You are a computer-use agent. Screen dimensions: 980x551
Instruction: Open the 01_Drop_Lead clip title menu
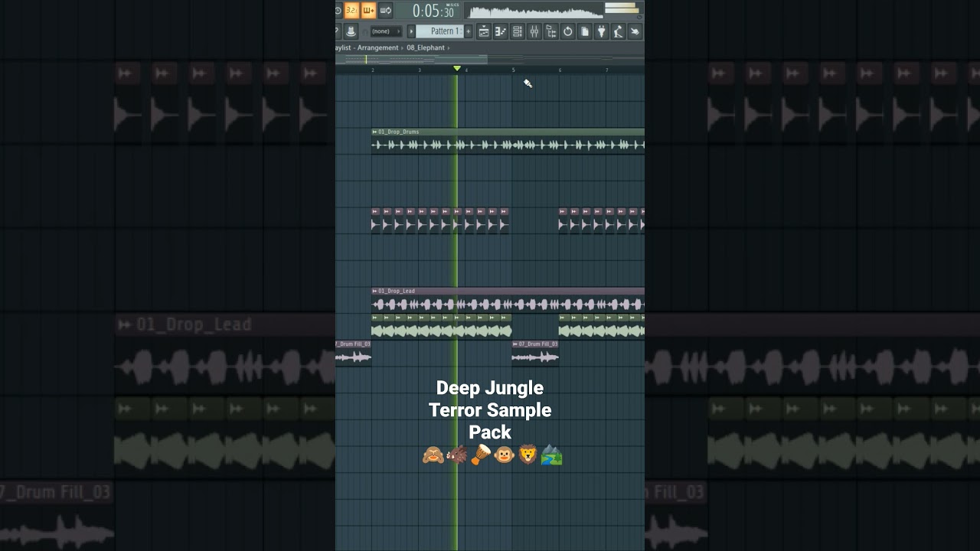pos(374,291)
